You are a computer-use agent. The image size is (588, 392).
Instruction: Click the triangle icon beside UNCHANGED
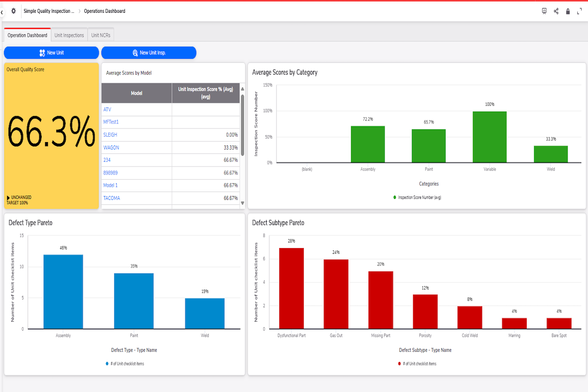pyautogui.click(x=8, y=198)
